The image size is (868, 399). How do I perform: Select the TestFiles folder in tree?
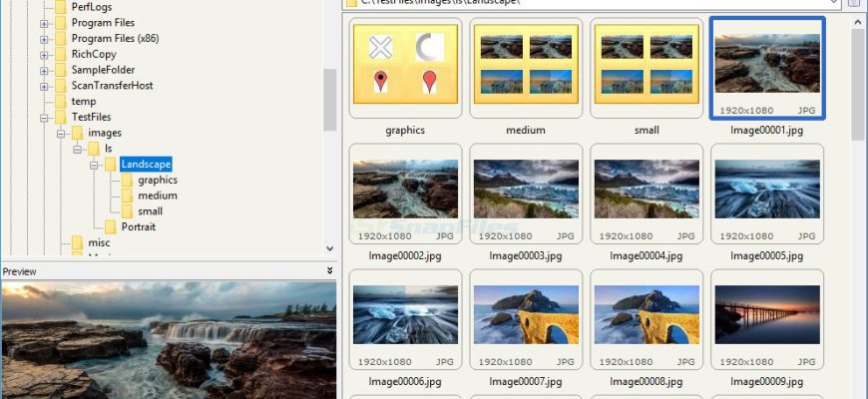click(x=91, y=117)
